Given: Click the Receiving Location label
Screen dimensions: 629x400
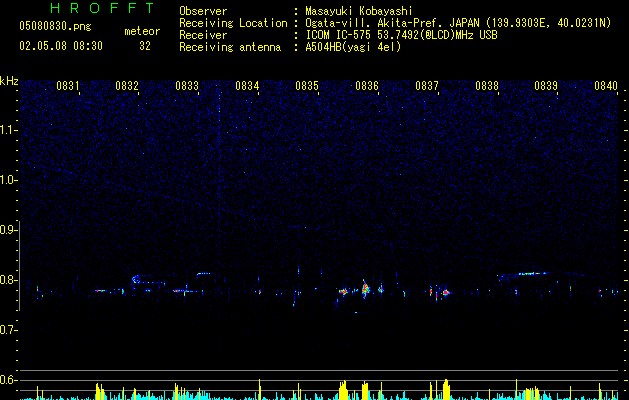Looking at the screenshot, I should (233, 23).
